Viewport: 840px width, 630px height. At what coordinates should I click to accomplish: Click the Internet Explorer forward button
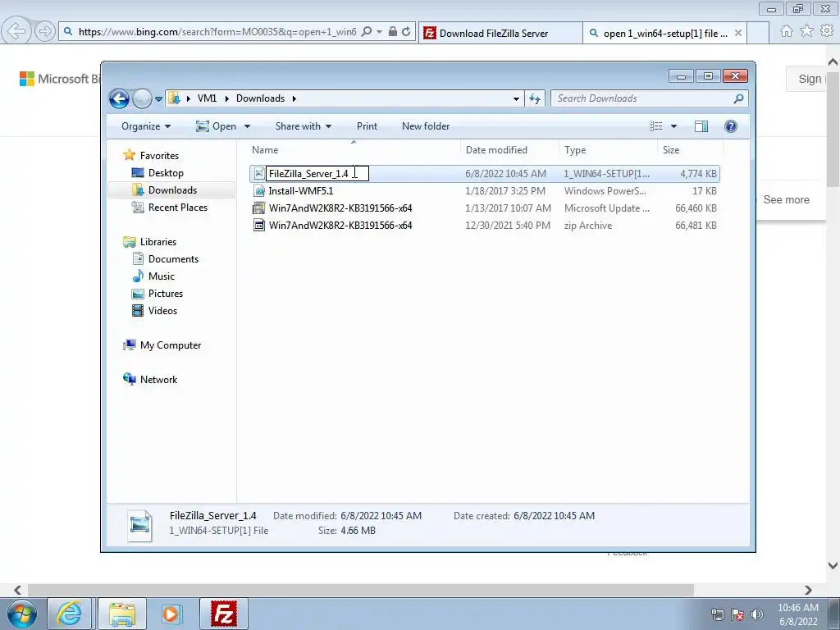click(45, 32)
